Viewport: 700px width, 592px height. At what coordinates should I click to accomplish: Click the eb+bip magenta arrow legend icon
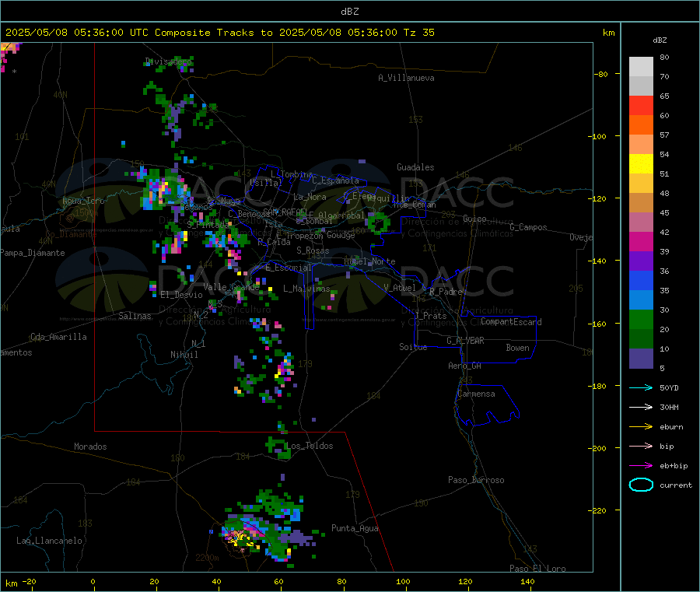tap(641, 466)
